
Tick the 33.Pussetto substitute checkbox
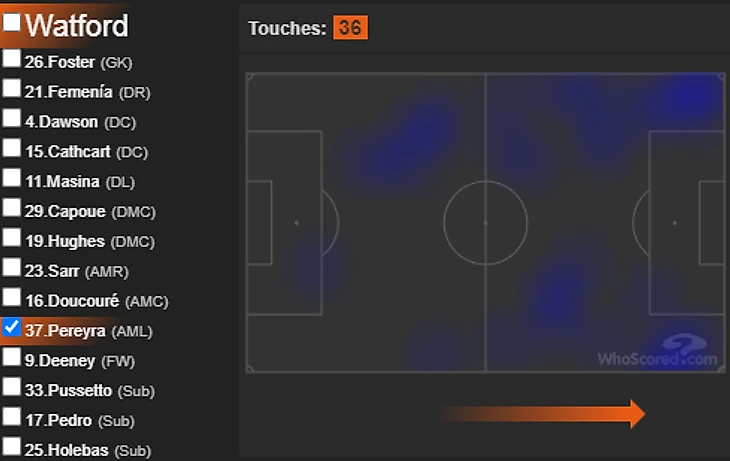(11, 387)
